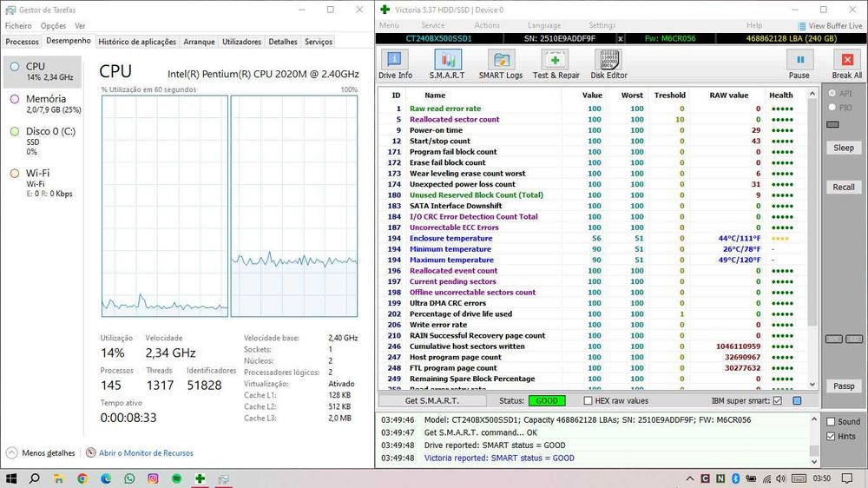Open the Windows Start menu
This screenshot has width=868, height=488.
coord(11,478)
